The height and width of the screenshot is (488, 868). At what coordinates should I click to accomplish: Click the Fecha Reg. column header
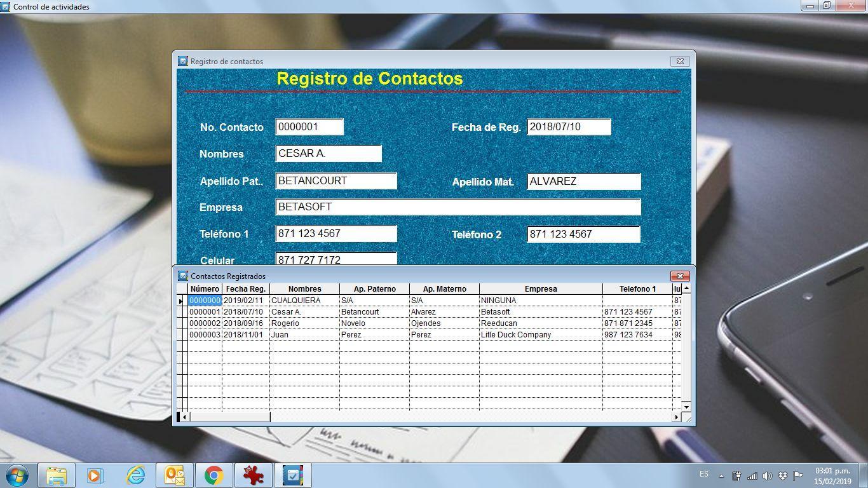(246, 289)
